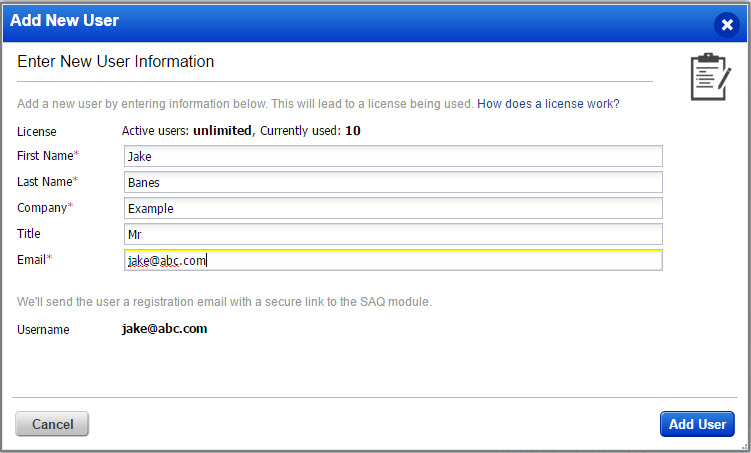Click the 'Add New User' title bar
Screen dimensions: 751x453
[300, 22]
